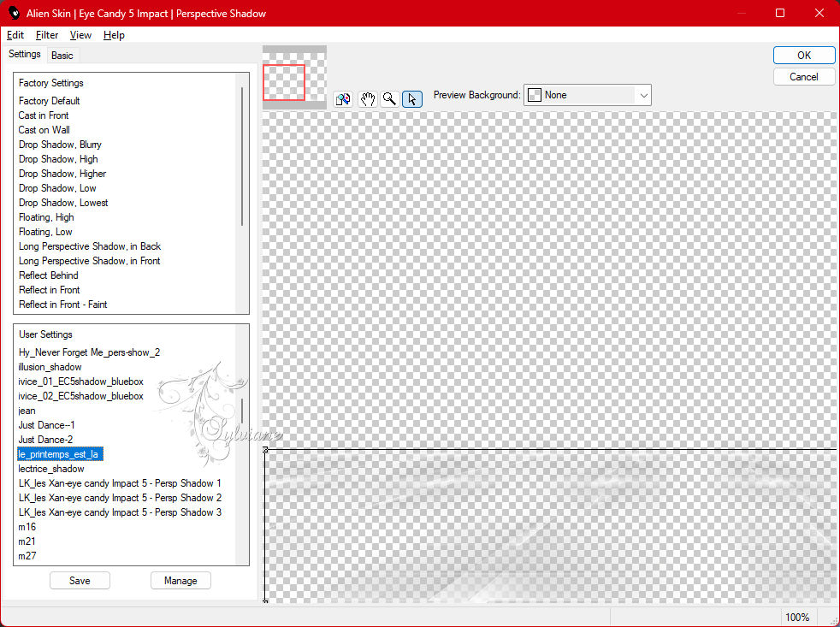The image size is (840, 627).
Task: Select Just Dance--1 user setting
Action: coord(46,425)
